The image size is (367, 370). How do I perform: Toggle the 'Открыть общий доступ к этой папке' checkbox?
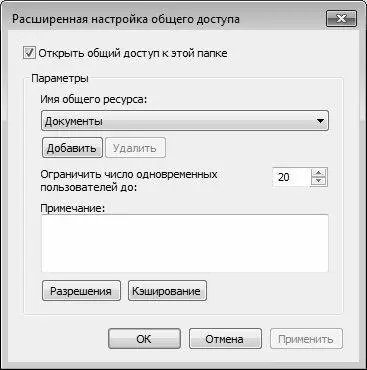click(29, 53)
